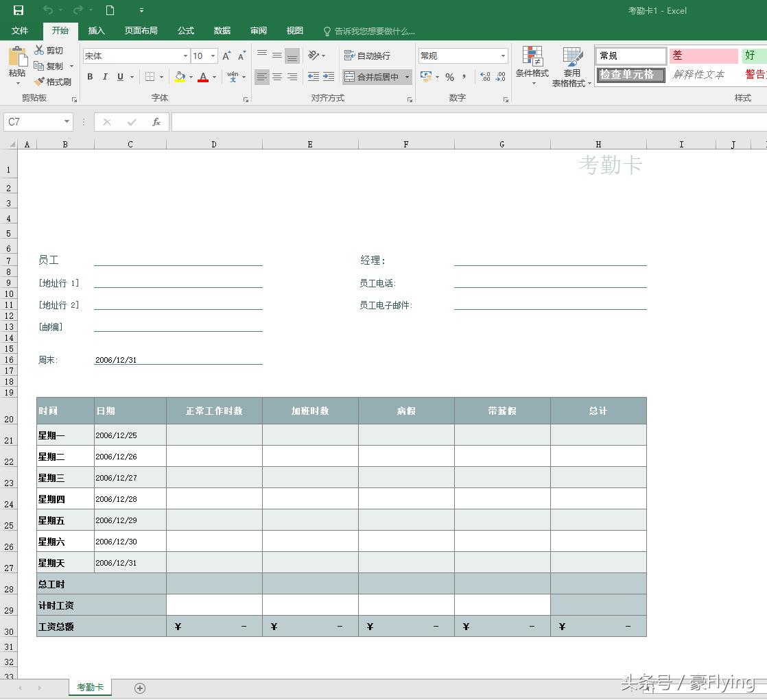Toggle italic formatting
The width and height of the screenshot is (767, 700).
click(x=104, y=77)
